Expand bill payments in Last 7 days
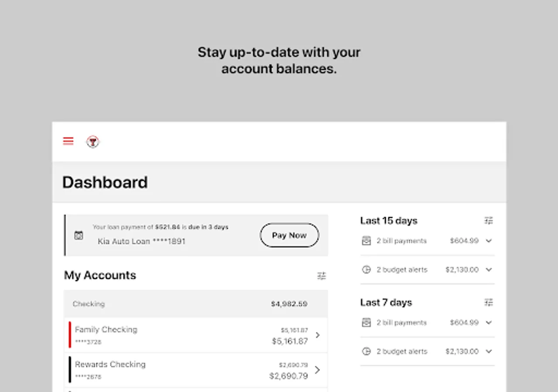558x392 pixels. coord(489,323)
